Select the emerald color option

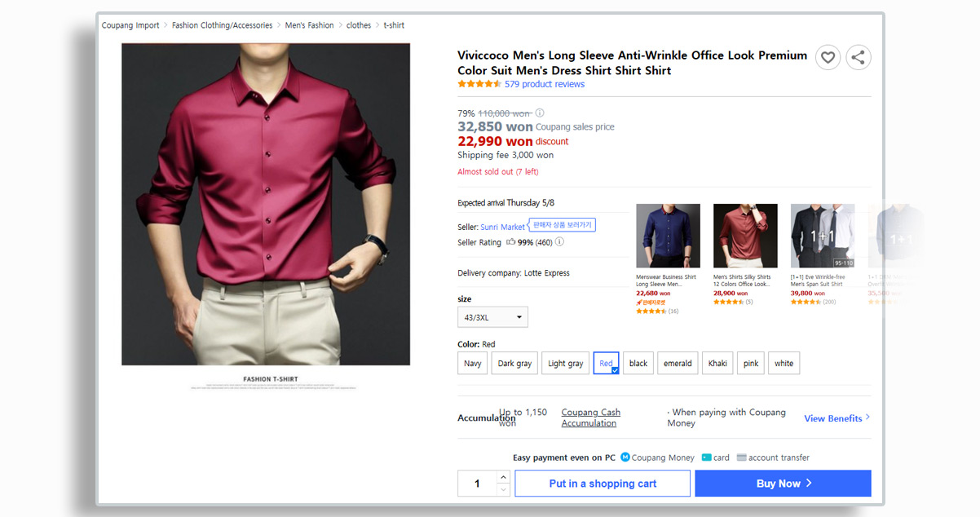tap(678, 364)
